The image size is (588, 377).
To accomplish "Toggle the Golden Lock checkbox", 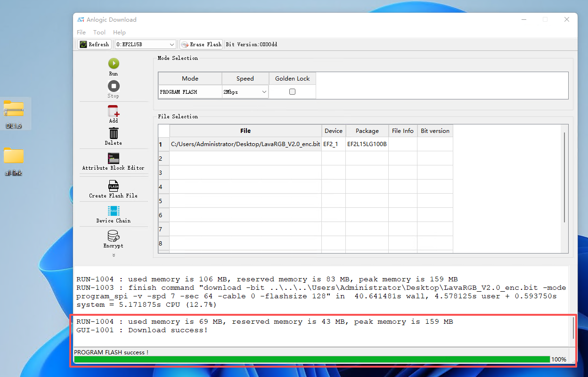I will pyautogui.click(x=292, y=92).
